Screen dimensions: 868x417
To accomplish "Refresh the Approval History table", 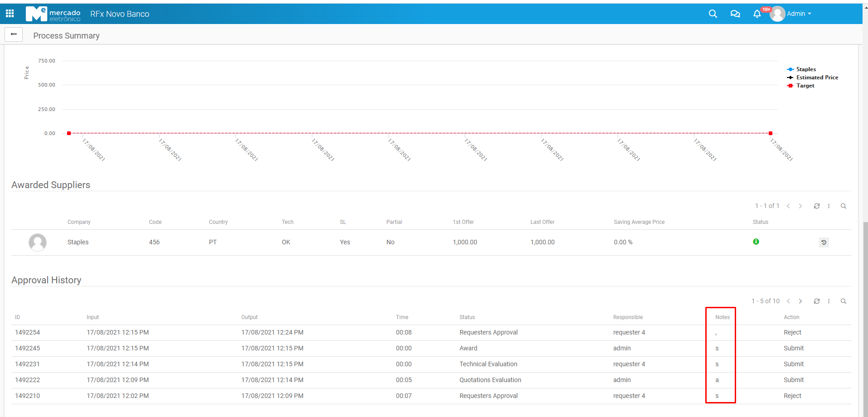I will coord(816,301).
